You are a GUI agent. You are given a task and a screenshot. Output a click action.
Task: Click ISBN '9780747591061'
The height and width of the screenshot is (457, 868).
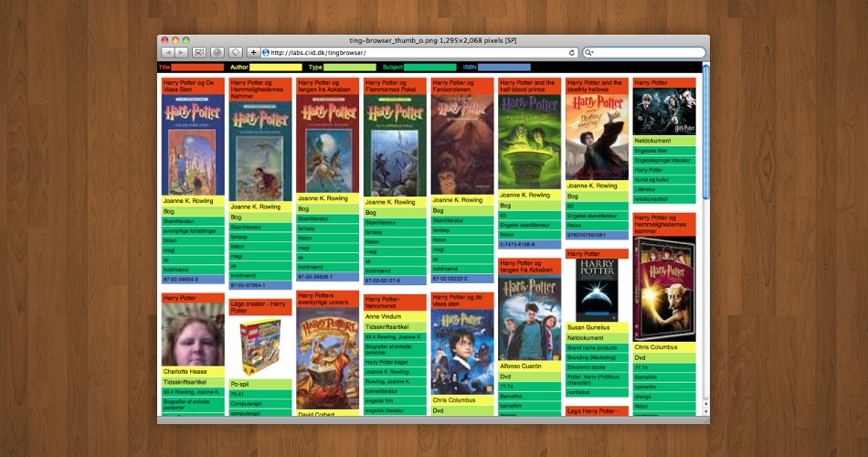click(x=597, y=236)
